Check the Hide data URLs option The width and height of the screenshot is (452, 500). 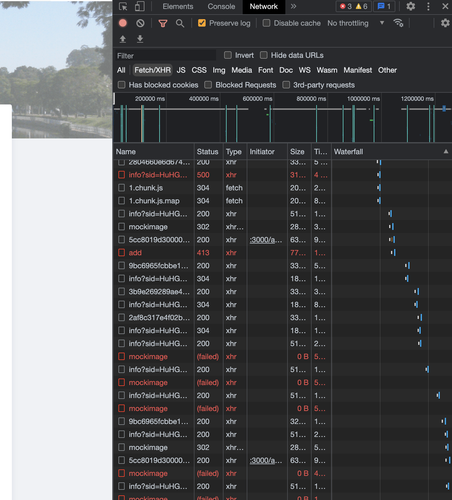pyautogui.click(x=264, y=55)
